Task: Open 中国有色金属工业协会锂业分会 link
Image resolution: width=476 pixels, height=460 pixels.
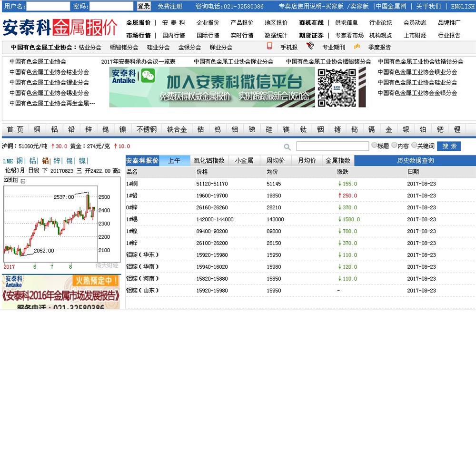Action: click(x=49, y=82)
